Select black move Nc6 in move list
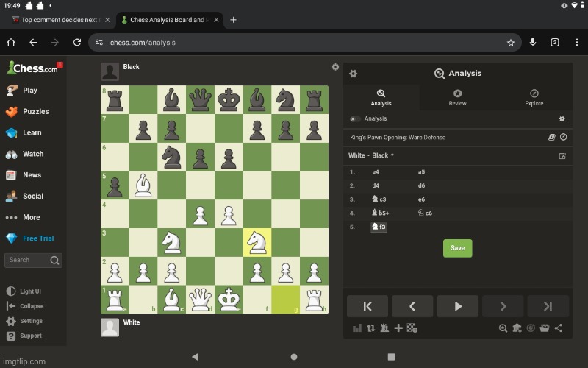Screen dimensions: 588x368 [426, 213]
